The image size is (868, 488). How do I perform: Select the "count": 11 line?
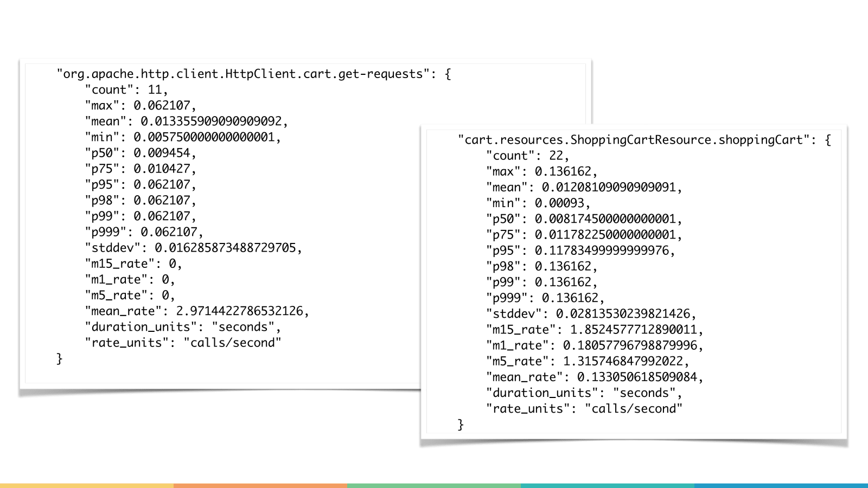coord(126,89)
